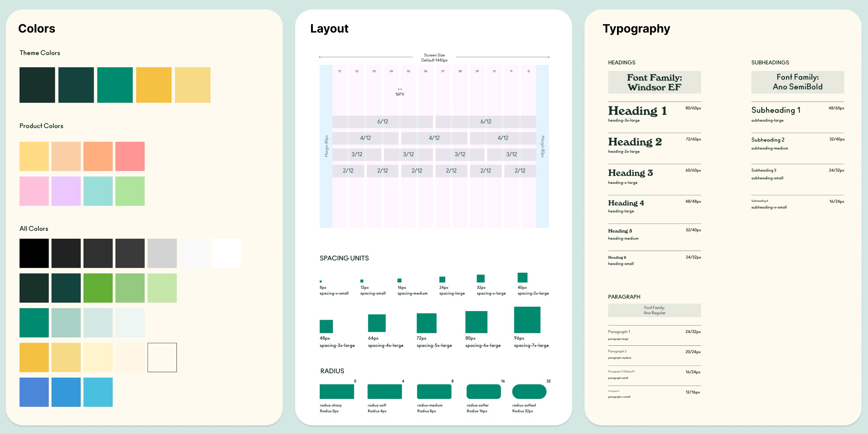Click the teal green theme color swatch
This screenshot has height=434, width=868.
point(115,85)
